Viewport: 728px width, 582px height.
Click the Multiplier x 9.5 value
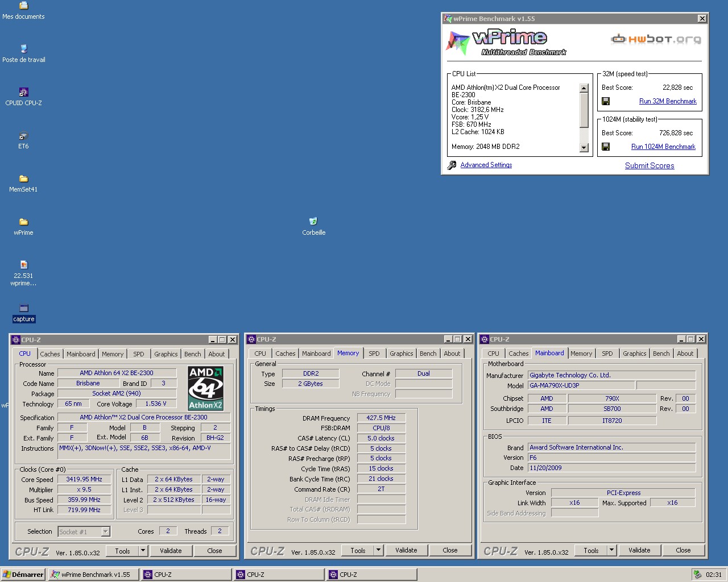pos(84,489)
